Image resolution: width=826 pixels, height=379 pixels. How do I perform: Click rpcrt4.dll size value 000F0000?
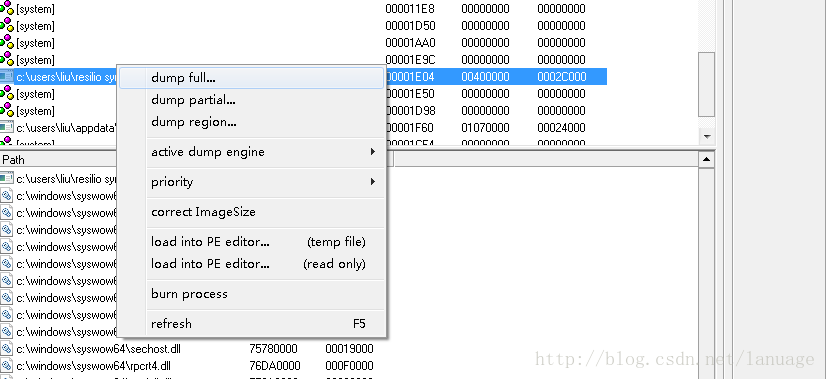click(x=349, y=365)
